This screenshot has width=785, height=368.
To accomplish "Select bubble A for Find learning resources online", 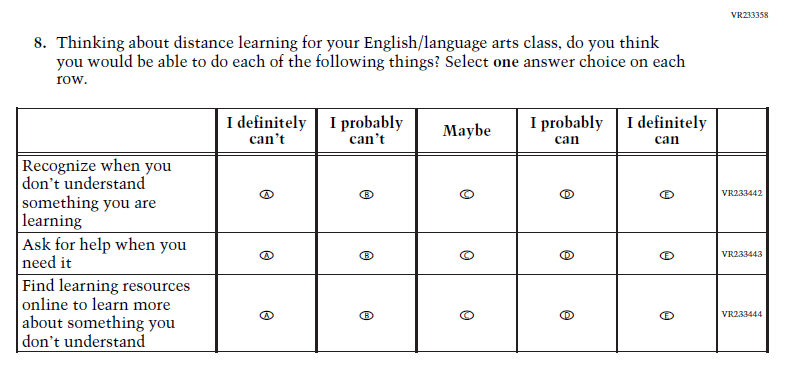I will tap(267, 315).
